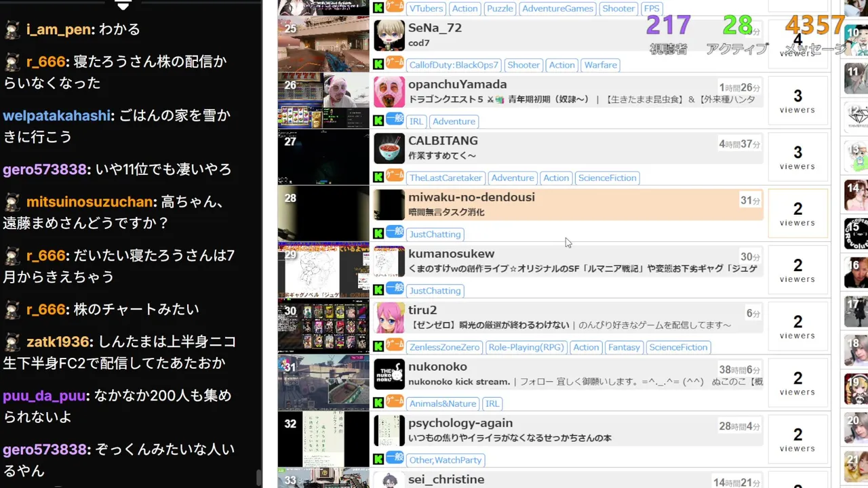This screenshot has height=488, width=868.
Task: Open the Role-Playing(RPG) tag
Action: (526, 346)
